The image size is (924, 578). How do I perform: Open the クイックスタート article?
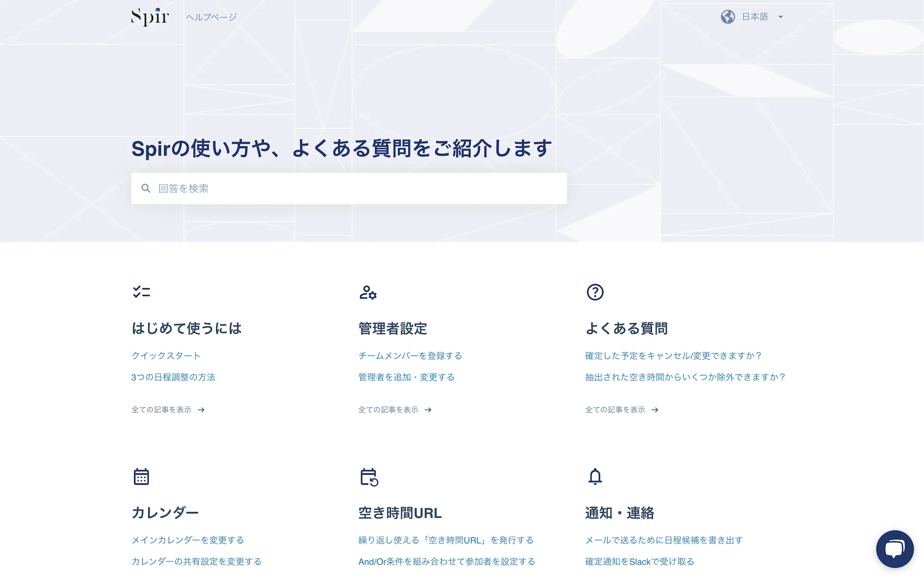(166, 355)
